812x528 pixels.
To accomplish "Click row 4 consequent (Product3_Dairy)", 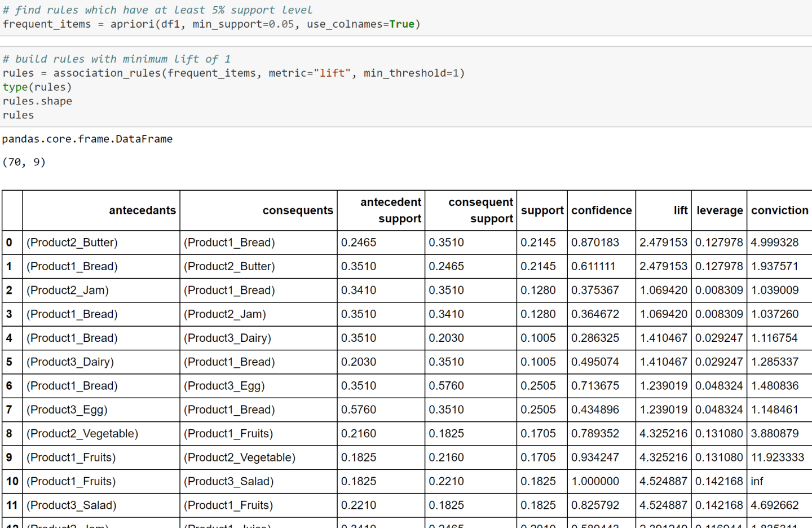I will click(227, 338).
